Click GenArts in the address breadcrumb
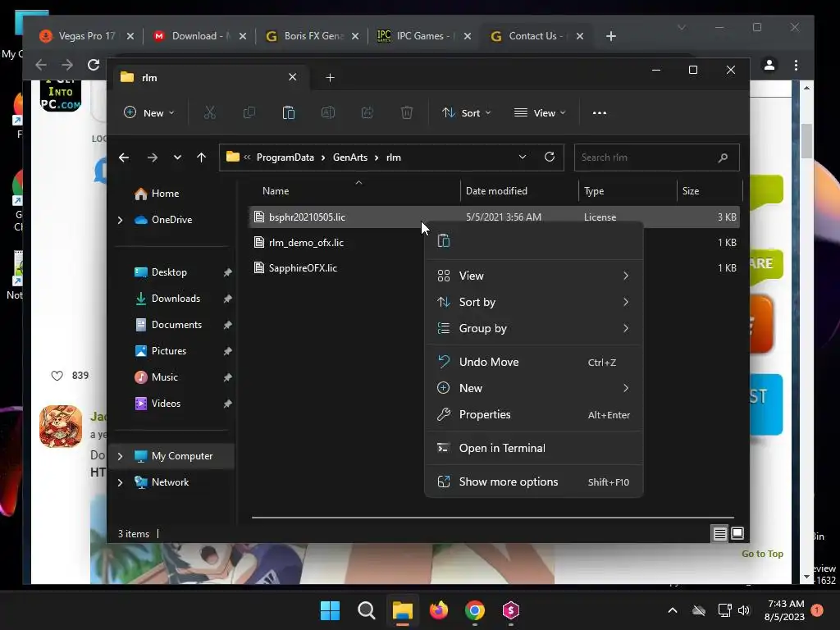 pos(349,157)
